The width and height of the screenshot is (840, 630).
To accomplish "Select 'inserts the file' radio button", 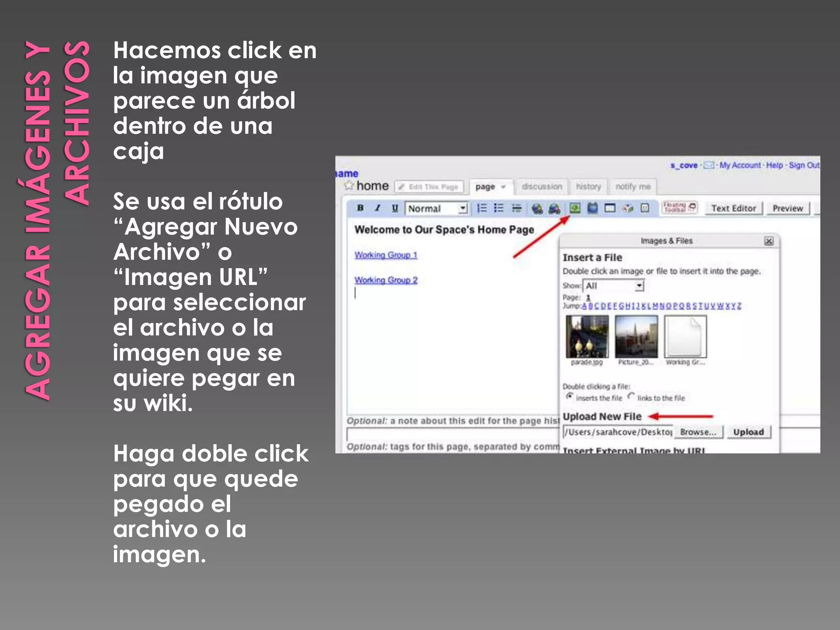I will pyautogui.click(x=569, y=396).
